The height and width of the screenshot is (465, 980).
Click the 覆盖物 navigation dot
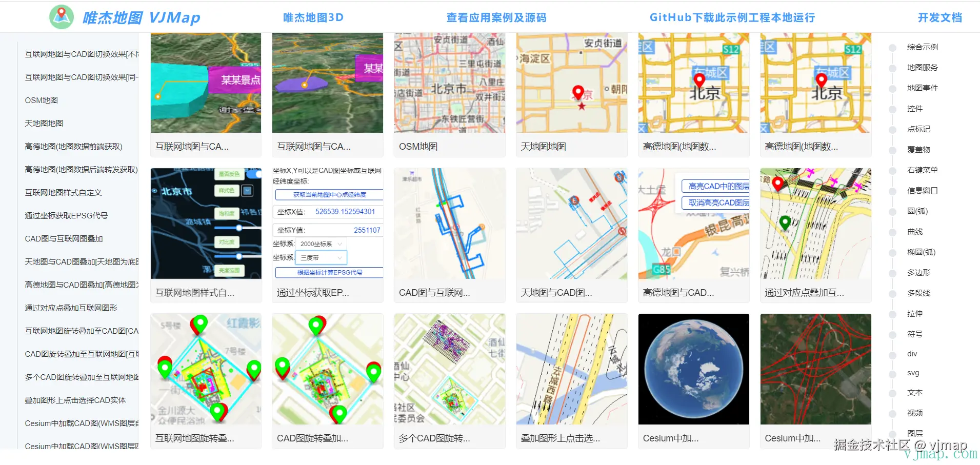click(x=892, y=150)
